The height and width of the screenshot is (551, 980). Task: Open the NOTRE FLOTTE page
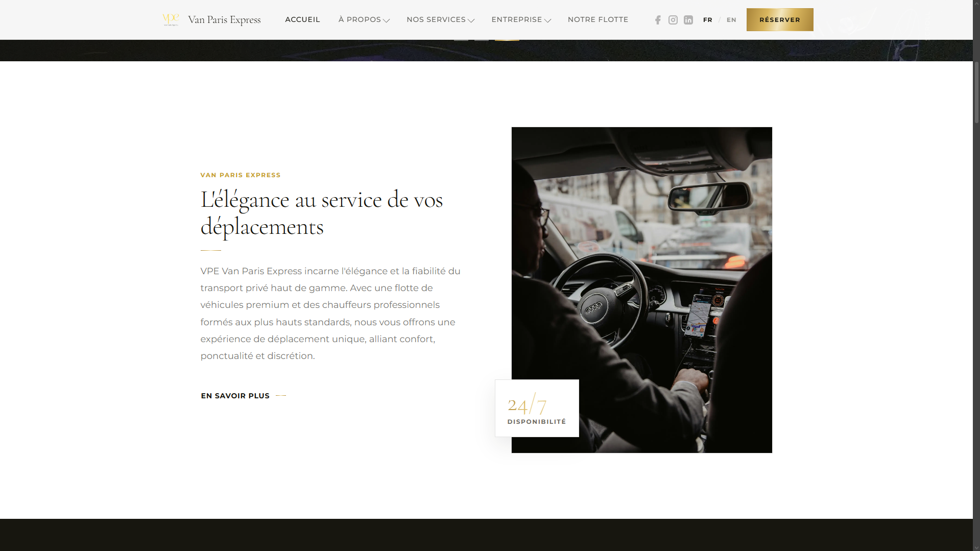598,19
